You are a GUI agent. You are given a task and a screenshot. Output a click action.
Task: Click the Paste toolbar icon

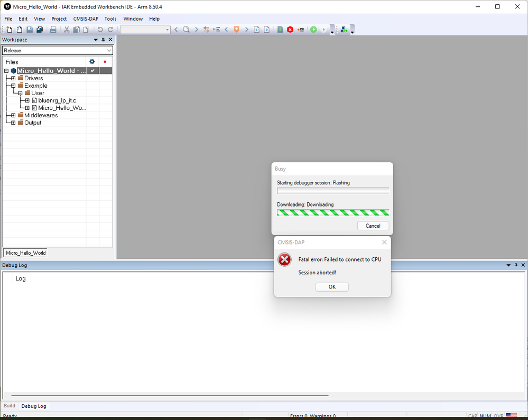[x=86, y=30]
